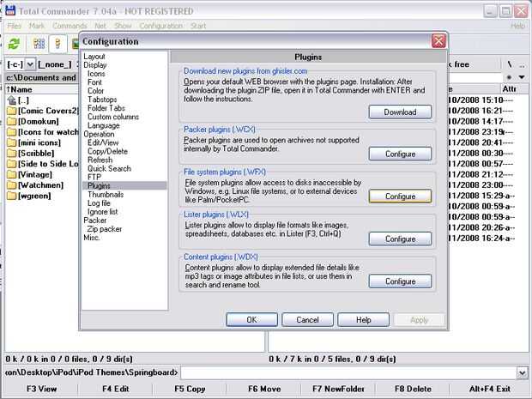Configure Lister plugins (.WLX)
The width and height of the screenshot is (532, 399).
tap(400, 239)
